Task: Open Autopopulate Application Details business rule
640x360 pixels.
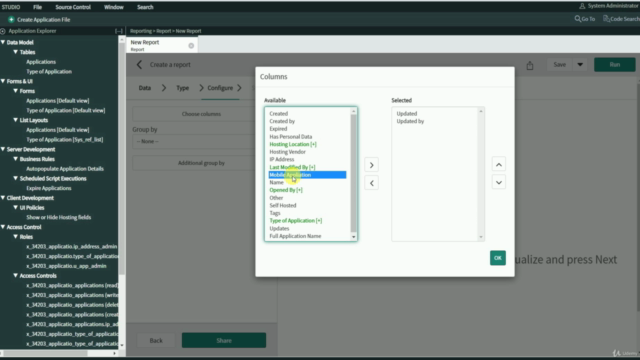Action: (65, 169)
